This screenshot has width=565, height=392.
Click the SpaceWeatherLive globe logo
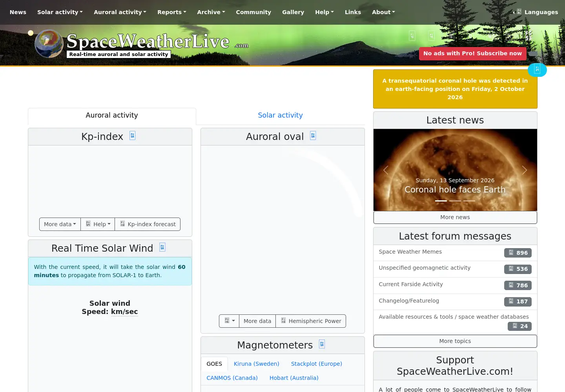tap(49, 44)
